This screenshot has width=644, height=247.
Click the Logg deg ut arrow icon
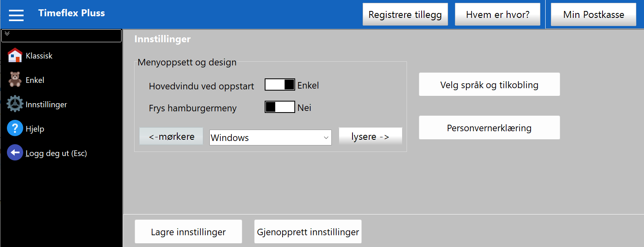tap(15, 153)
